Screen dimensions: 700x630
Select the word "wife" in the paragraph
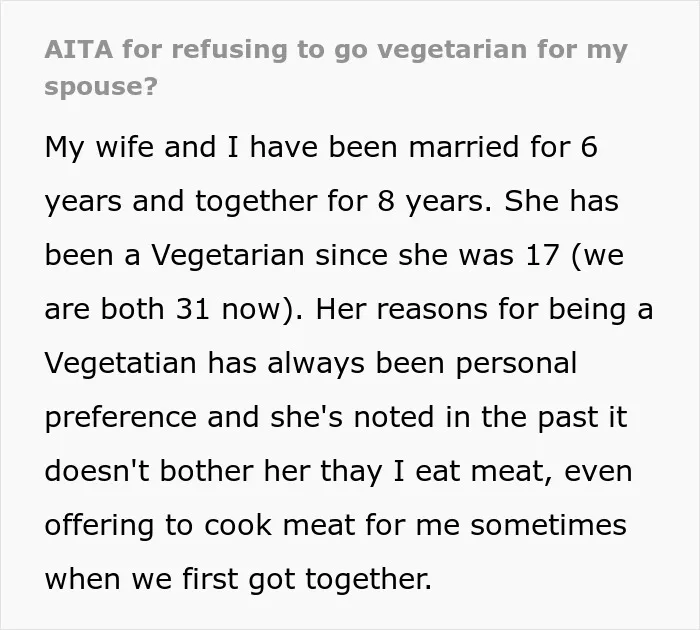click(x=125, y=146)
